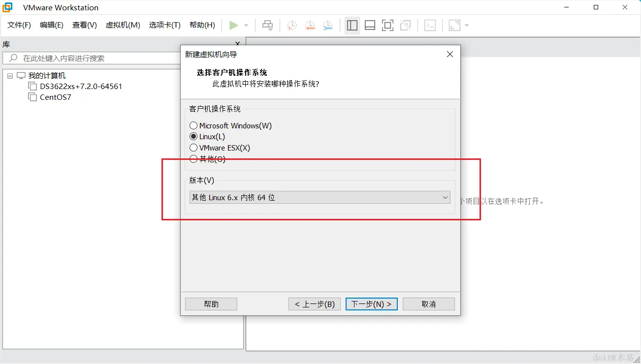The image size is (641, 364).
Task: Open the 编辑(E) menu
Action: (52, 25)
